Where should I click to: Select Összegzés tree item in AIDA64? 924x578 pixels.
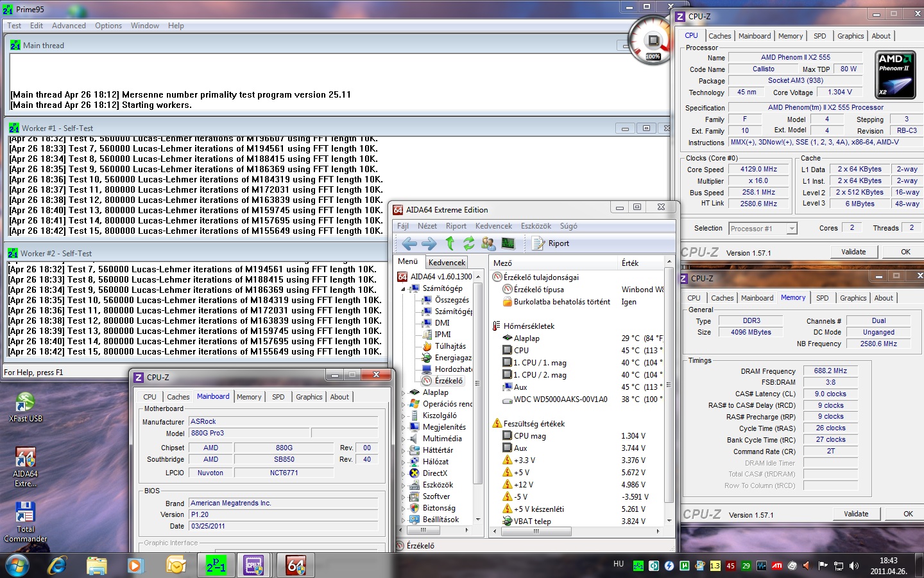[x=452, y=300]
